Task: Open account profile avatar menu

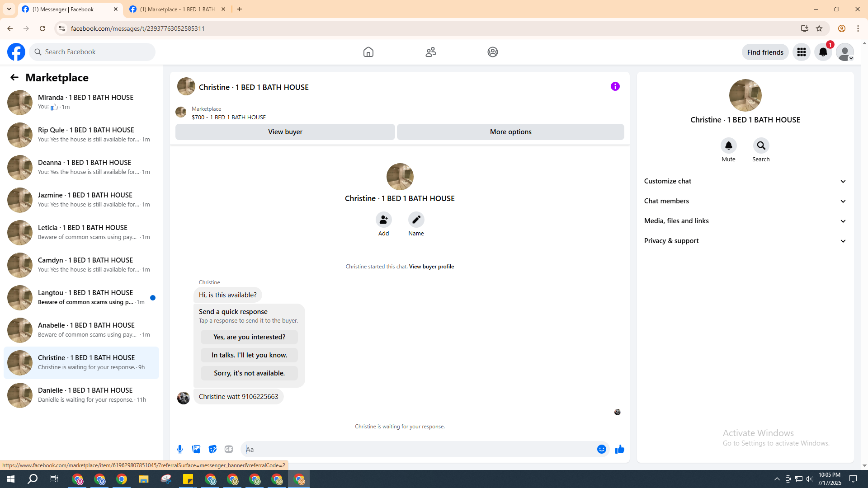Action: [x=845, y=52]
